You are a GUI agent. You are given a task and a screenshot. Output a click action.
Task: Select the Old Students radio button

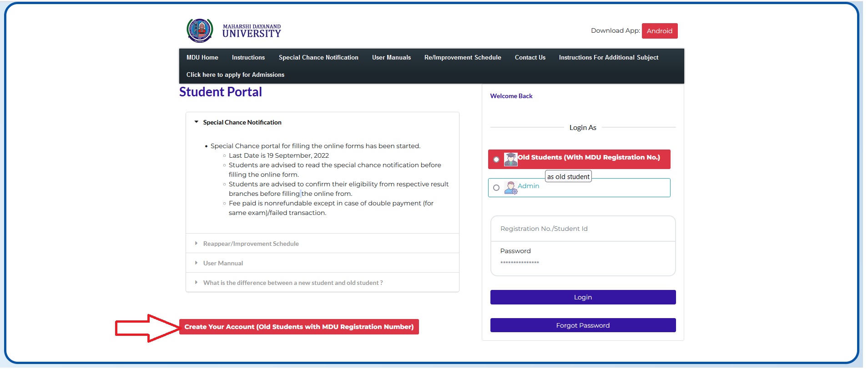[496, 160]
